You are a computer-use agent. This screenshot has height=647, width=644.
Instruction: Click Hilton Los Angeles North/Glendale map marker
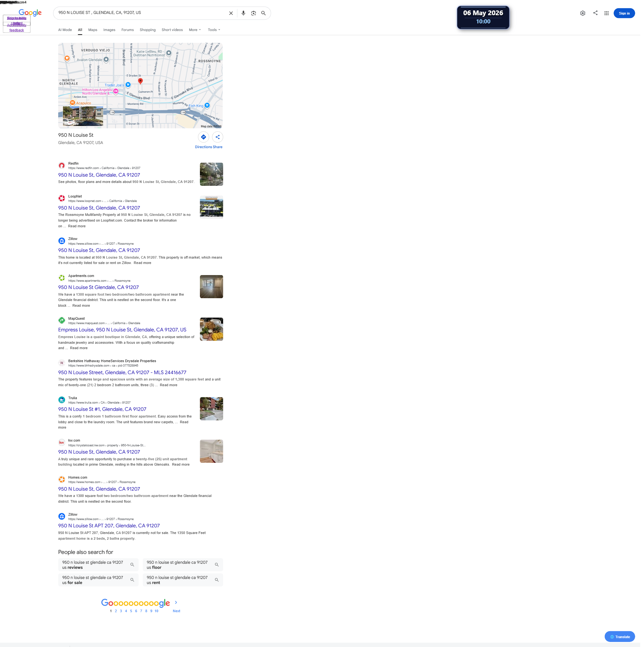point(116,91)
